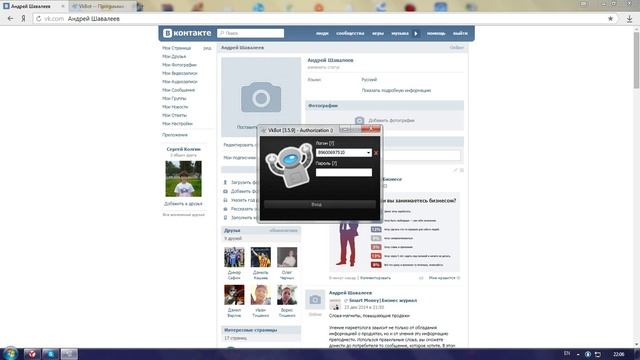Click 'Добавить фотографии' link text

391,120
